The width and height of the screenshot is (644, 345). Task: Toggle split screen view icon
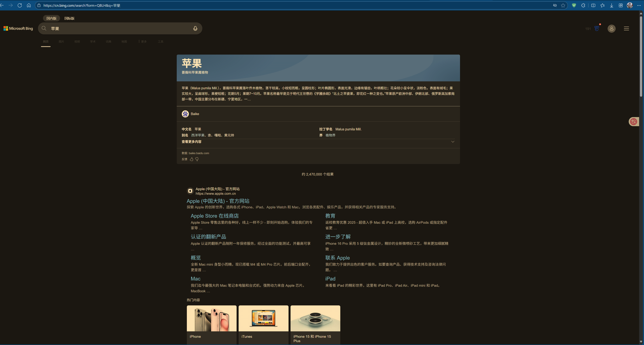tap(593, 6)
